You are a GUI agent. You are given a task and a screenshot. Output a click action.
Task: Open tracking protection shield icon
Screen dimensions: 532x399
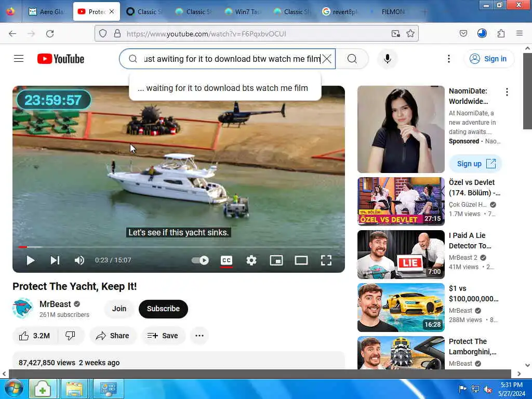(x=103, y=33)
